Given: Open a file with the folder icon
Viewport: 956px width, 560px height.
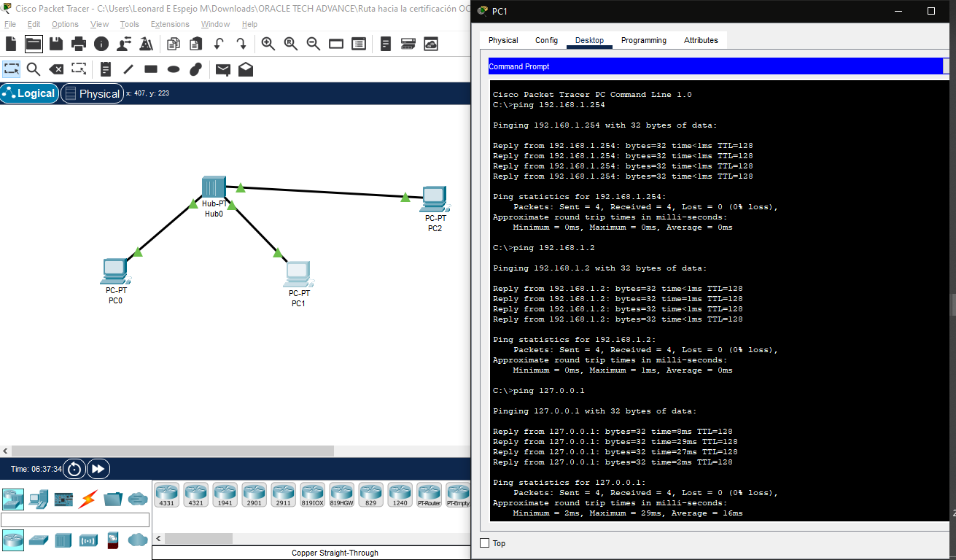Looking at the screenshot, I should pos(34,44).
